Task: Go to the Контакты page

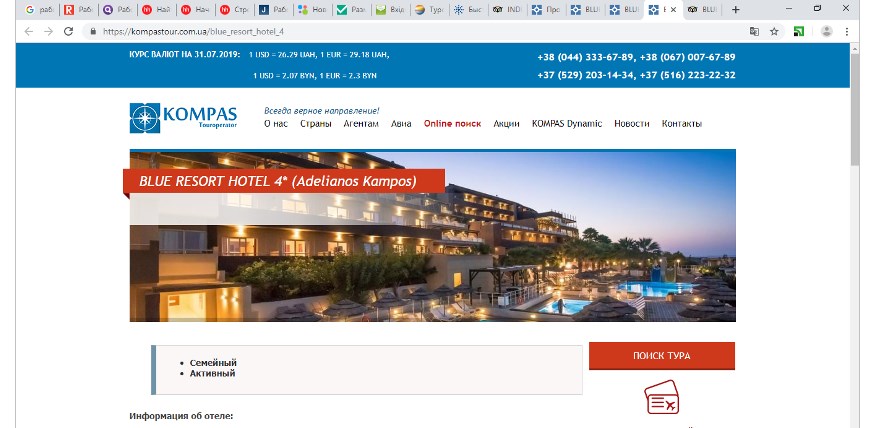Action: click(x=682, y=124)
